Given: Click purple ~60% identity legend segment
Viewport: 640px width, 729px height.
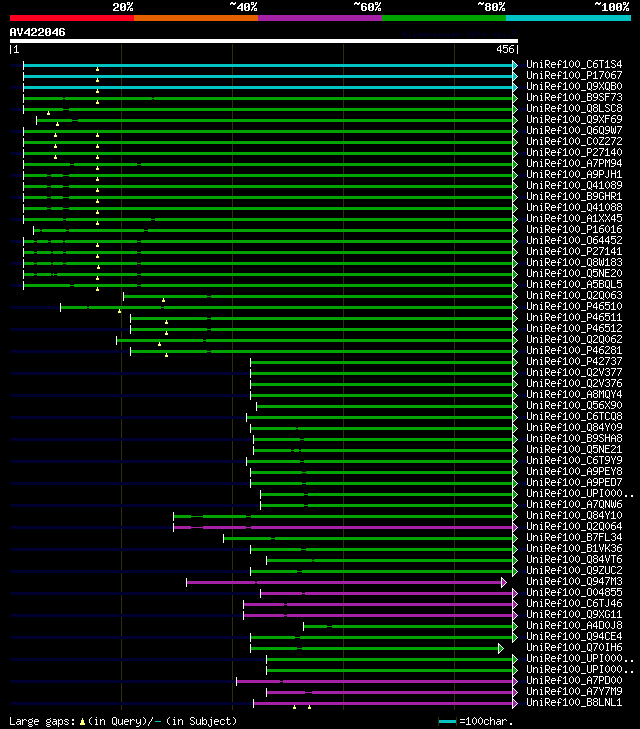Looking at the screenshot, I should [320, 18].
